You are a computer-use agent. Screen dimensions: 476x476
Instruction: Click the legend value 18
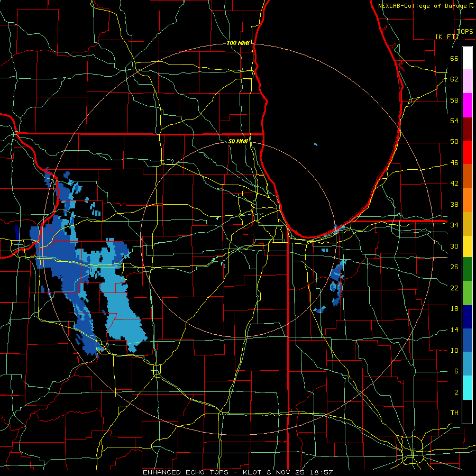454,309
